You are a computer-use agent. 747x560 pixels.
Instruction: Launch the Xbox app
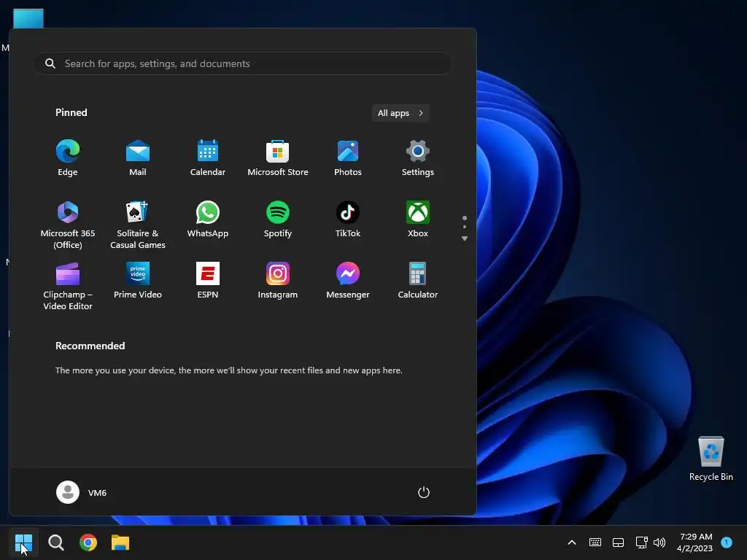click(x=418, y=220)
